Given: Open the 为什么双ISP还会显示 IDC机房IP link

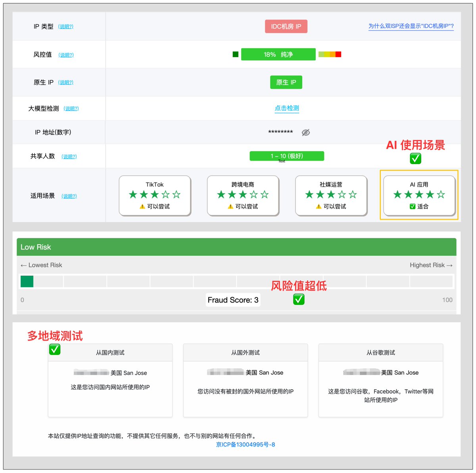Looking at the screenshot, I should point(411,26).
